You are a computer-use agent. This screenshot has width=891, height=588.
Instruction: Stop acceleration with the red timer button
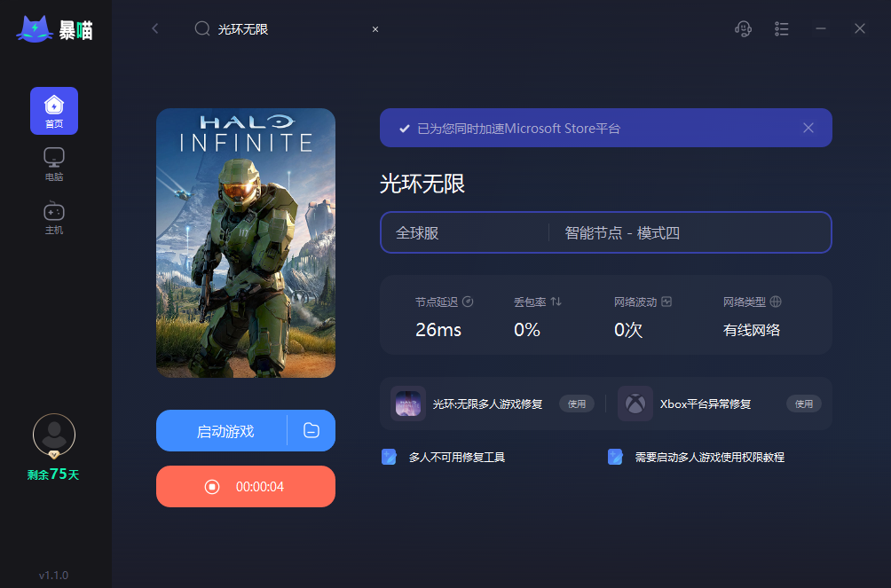[246, 486]
